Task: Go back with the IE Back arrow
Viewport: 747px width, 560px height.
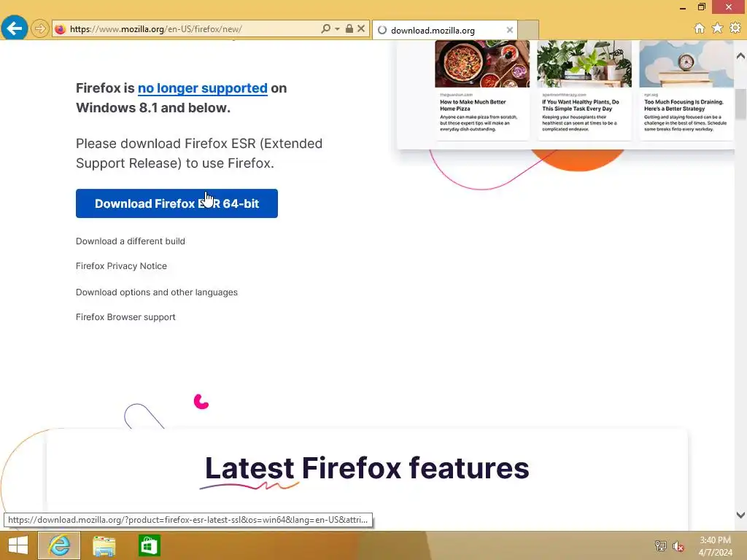Action: 15,28
